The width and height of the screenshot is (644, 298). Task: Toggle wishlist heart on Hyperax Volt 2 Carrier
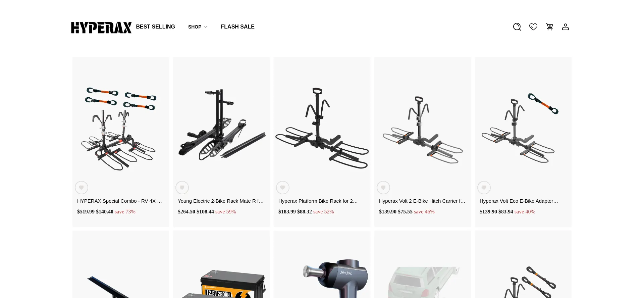coord(383,188)
